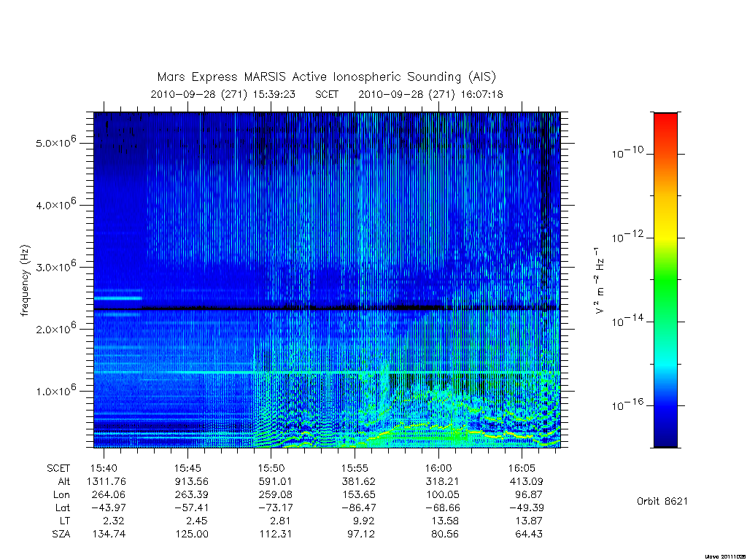747x560 pixels.
Task: Click the 'Lat' row label
Action: pyautogui.click(x=63, y=507)
